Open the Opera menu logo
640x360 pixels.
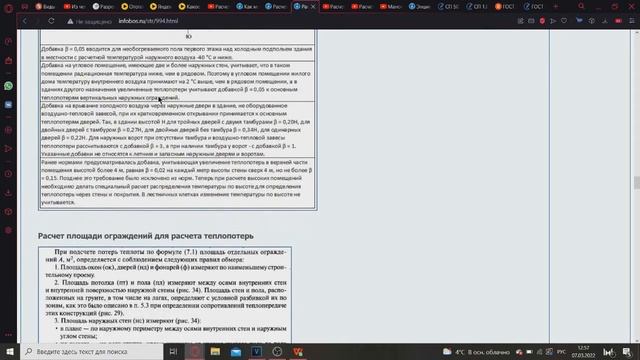point(8,8)
